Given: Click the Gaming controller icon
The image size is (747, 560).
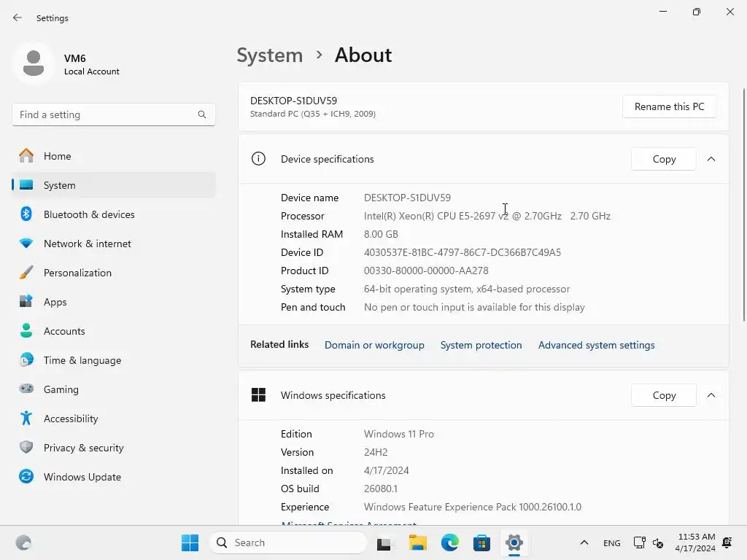Looking at the screenshot, I should [x=26, y=389].
